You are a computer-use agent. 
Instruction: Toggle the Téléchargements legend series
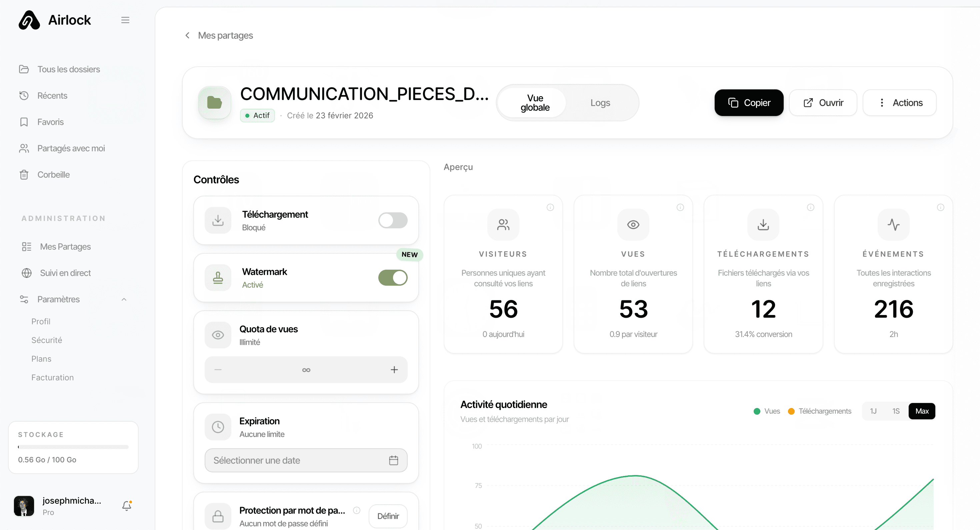(820, 411)
